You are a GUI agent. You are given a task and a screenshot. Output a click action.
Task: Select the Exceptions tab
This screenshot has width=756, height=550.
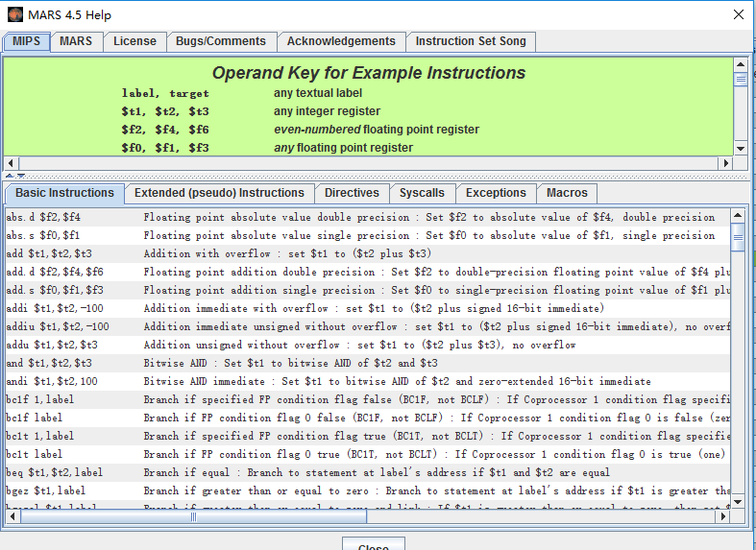click(x=496, y=193)
